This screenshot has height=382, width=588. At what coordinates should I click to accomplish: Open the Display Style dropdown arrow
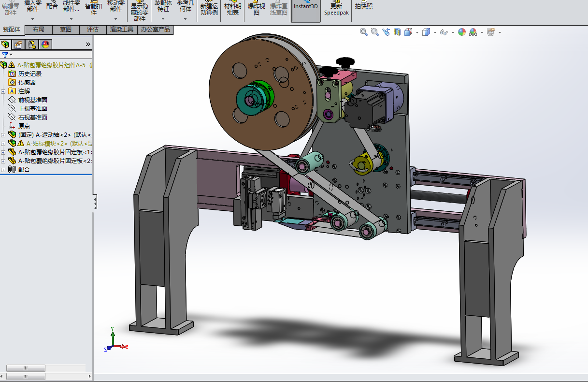pos(435,33)
